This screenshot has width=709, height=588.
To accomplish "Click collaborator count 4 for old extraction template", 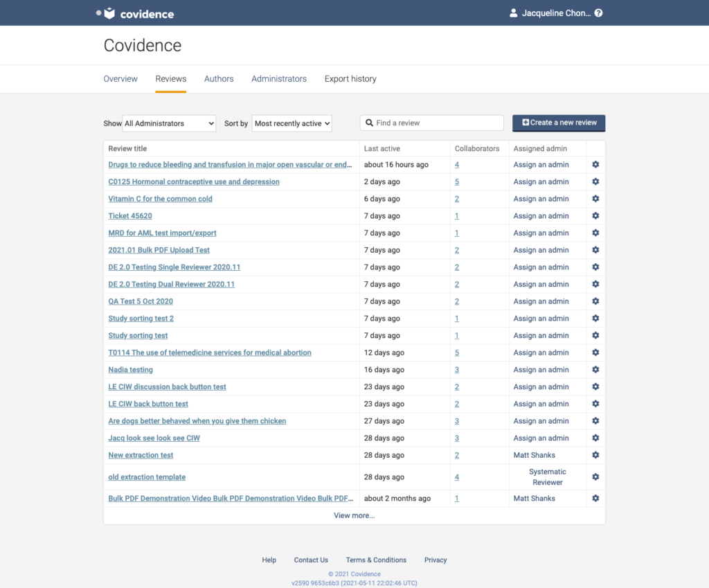I will [457, 476].
